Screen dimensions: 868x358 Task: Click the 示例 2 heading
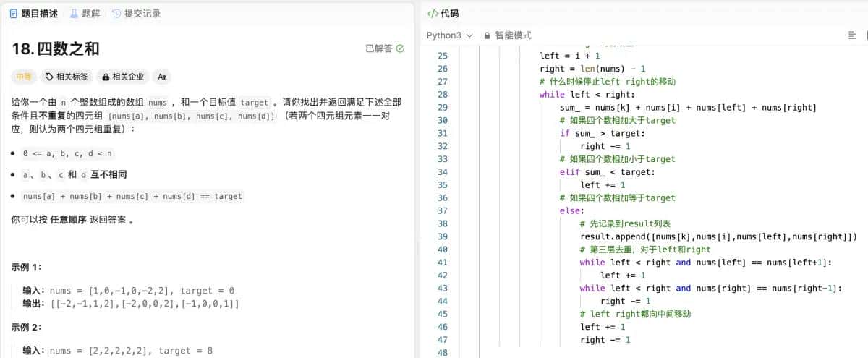27,327
